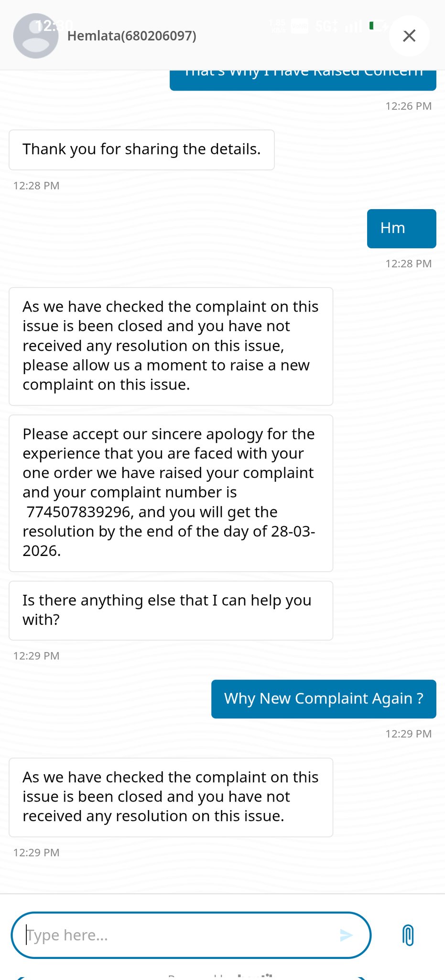This screenshot has height=980, width=445.
Task: Tap the signal strength bars icon
Action: pos(353,26)
